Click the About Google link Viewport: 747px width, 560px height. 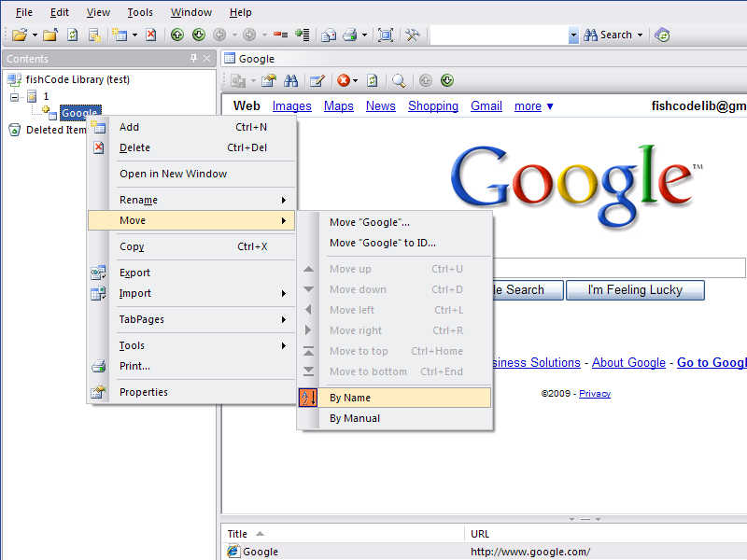[x=628, y=363]
